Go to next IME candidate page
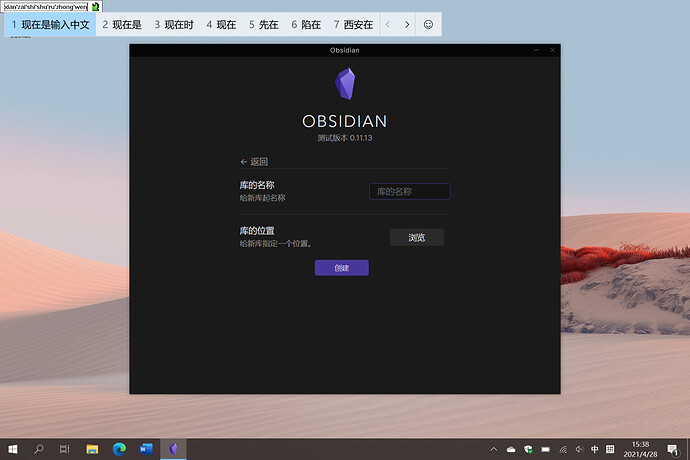This screenshot has width=690, height=460. [407, 25]
